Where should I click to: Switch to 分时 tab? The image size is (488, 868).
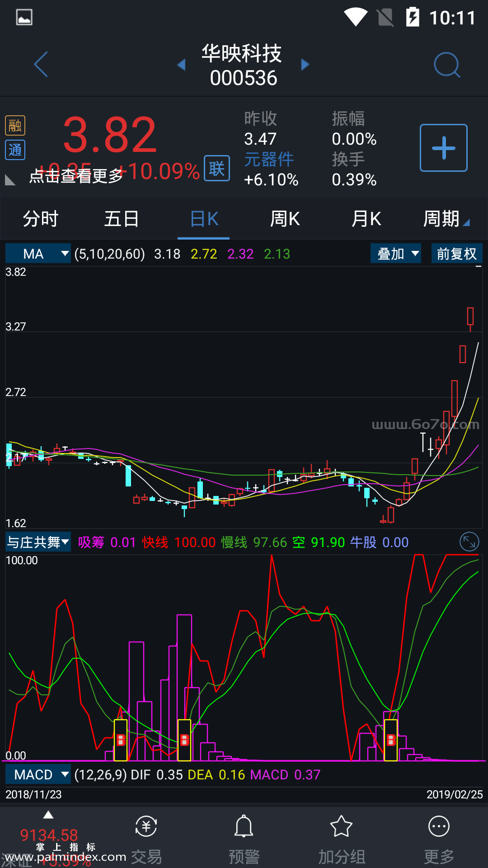41,219
